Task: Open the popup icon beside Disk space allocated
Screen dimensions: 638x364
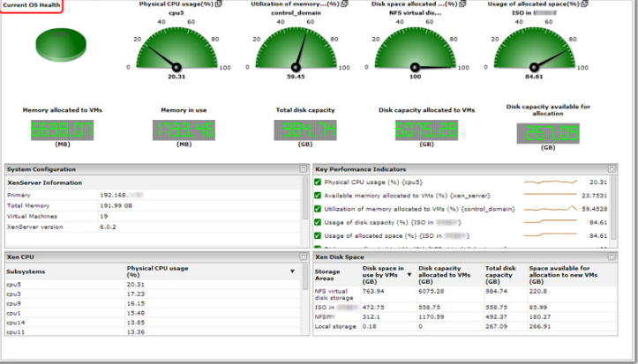Action: tap(462, 5)
